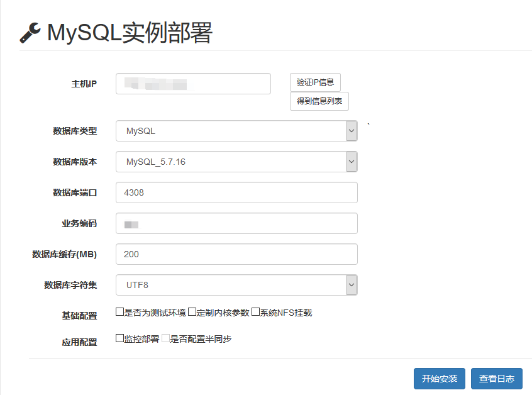Click the 数据库端口 label
The width and height of the screenshot is (532, 395).
tap(75, 192)
